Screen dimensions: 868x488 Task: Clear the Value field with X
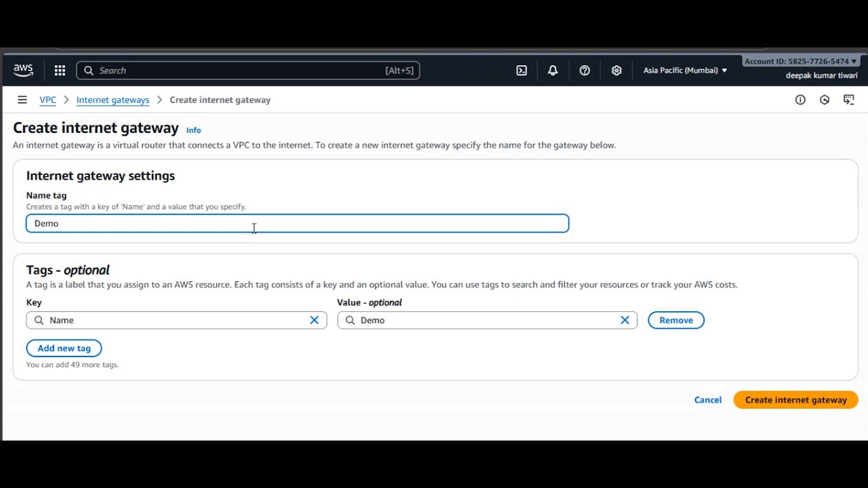[625, 320]
